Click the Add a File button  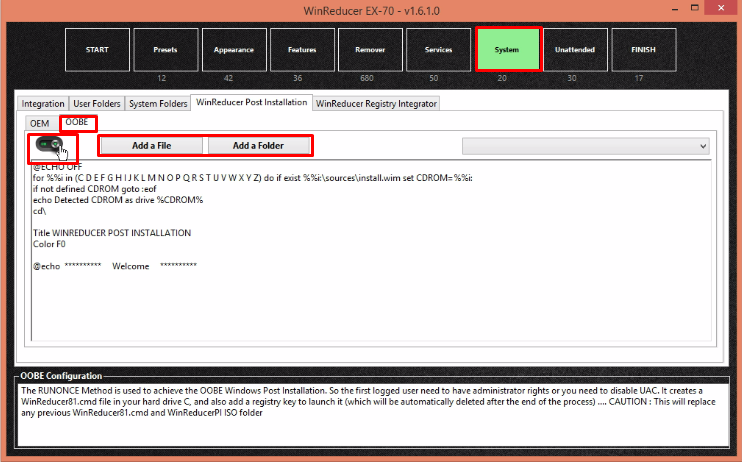151,146
